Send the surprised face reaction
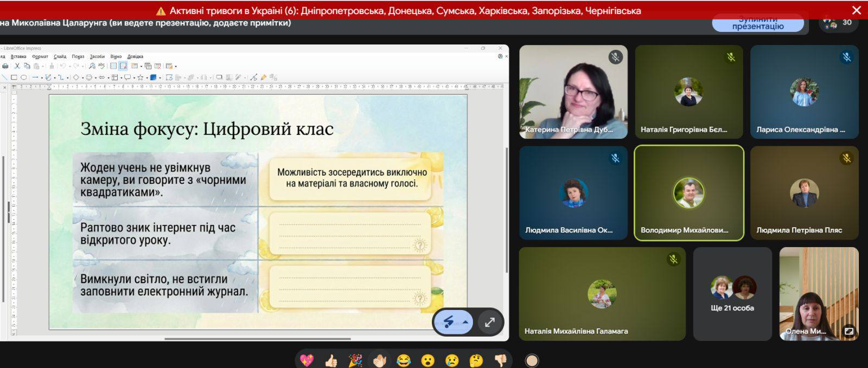 428,360
